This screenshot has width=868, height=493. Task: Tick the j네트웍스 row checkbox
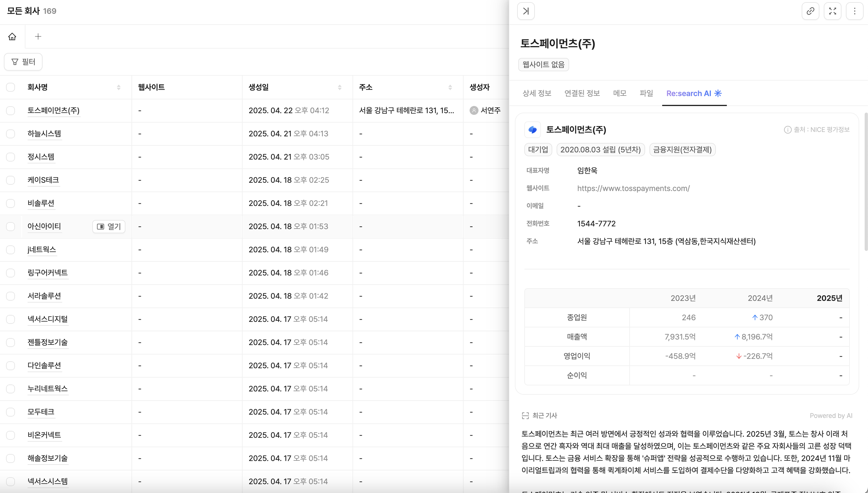click(10, 250)
